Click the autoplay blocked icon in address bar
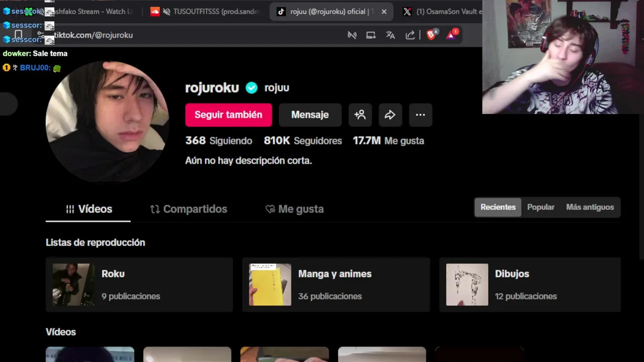 tap(352, 35)
